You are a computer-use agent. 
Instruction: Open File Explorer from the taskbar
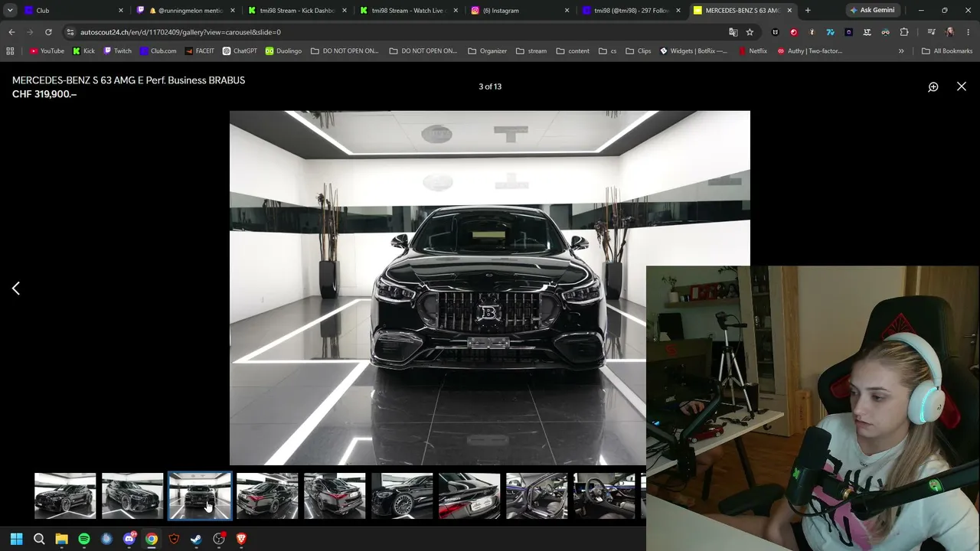pyautogui.click(x=61, y=539)
